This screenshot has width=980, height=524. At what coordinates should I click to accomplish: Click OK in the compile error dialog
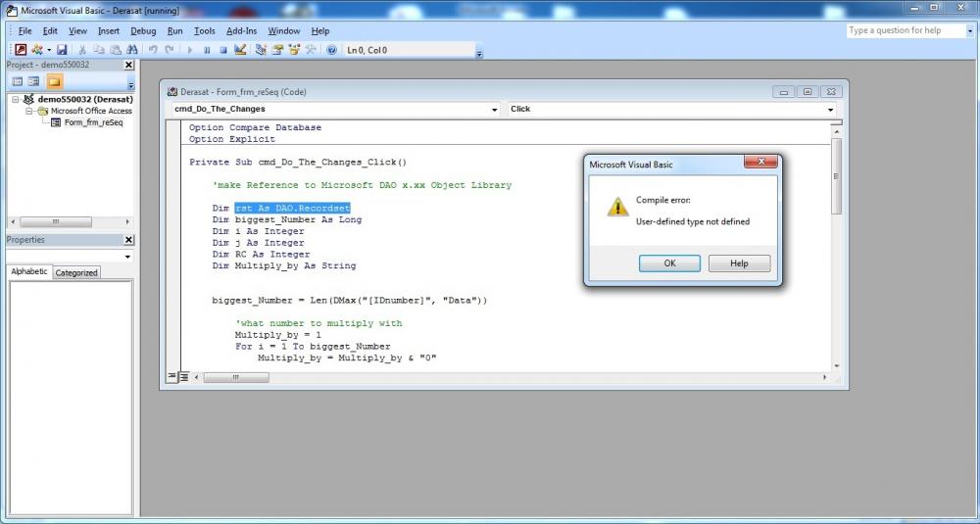[669, 263]
